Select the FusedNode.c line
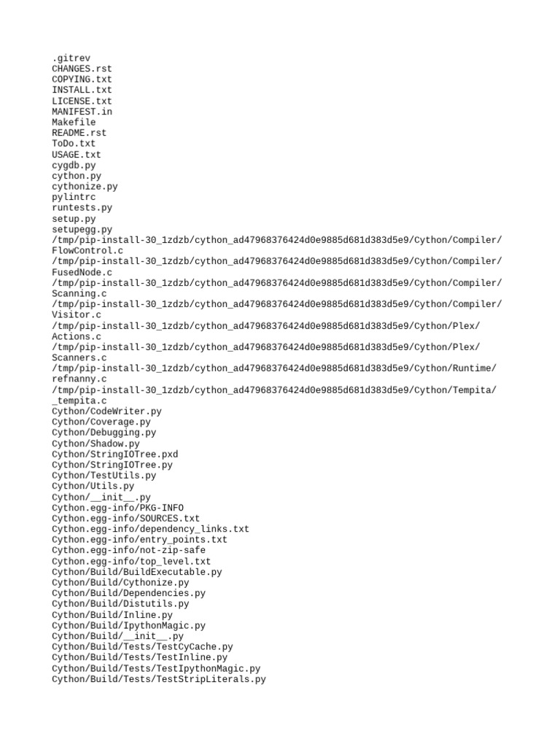 (82, 273)
